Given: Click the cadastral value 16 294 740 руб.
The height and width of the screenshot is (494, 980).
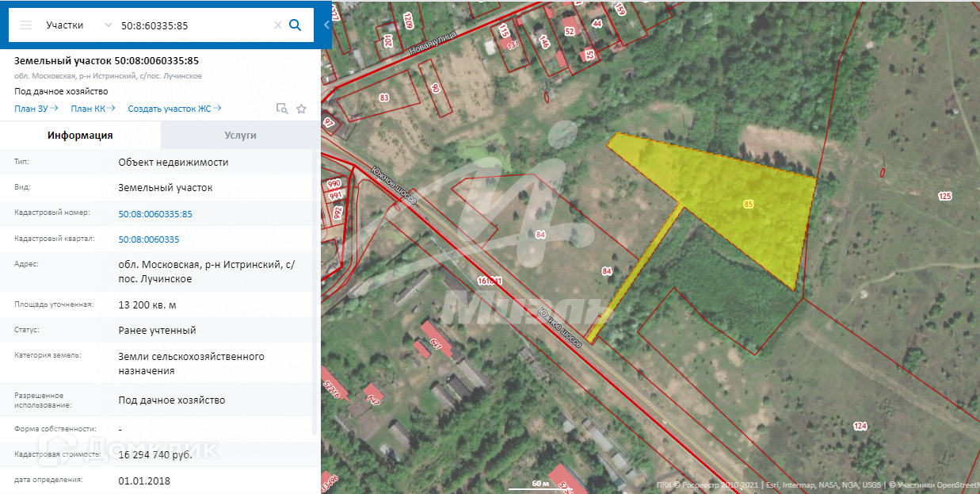Looking at the screenshot, I should (x=155, y=455).
